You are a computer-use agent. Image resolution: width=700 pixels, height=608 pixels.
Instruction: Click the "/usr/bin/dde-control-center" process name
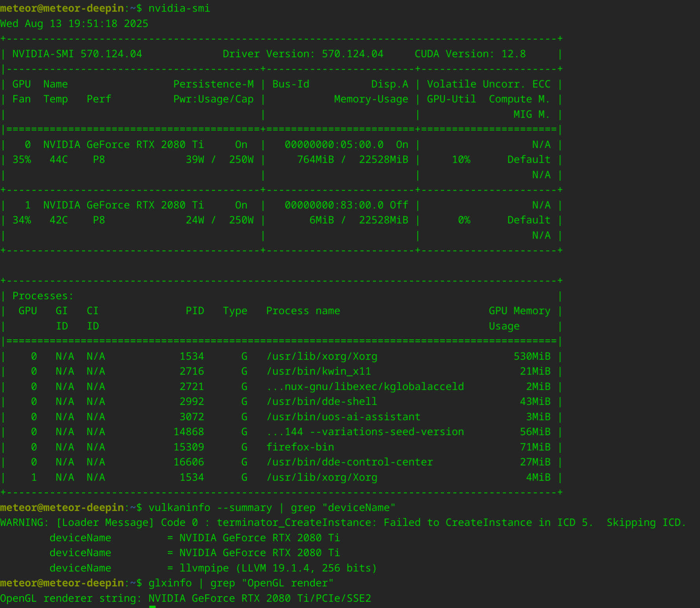coord(350,462)
